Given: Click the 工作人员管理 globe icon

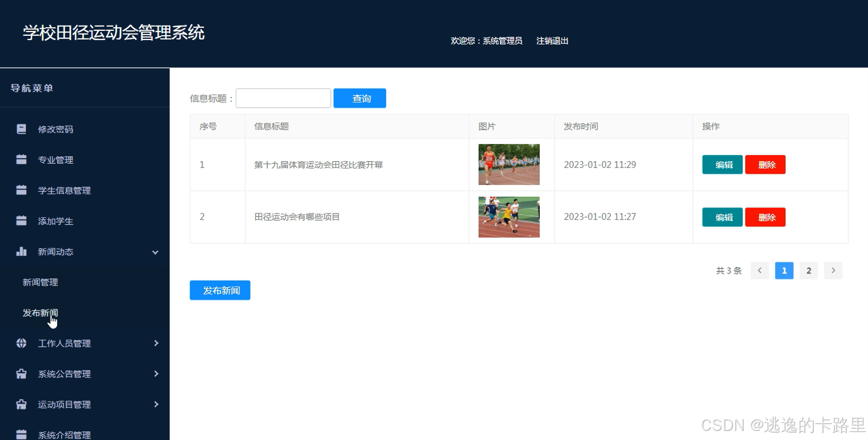Looking at the screenshot, I should pos(21,343).
